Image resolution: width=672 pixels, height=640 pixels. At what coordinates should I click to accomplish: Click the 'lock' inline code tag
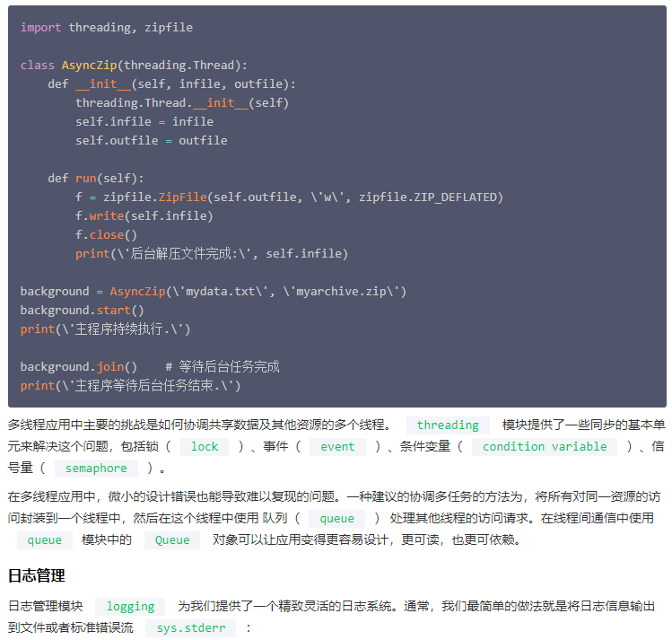point(205,447)
